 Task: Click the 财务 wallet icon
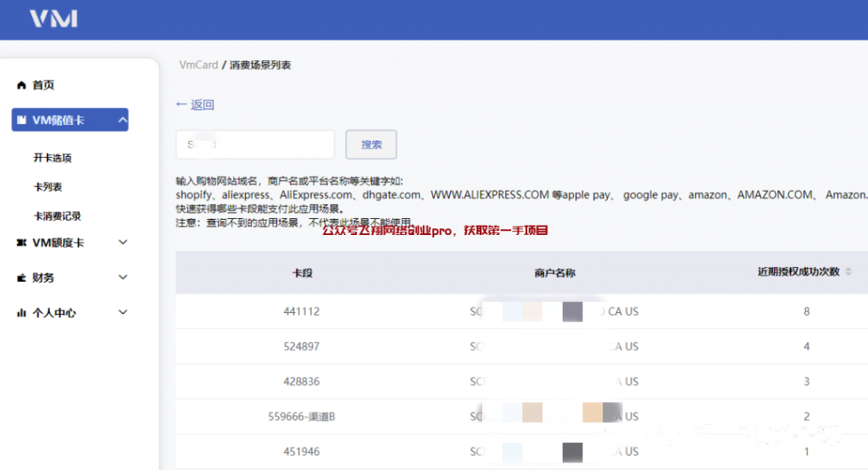click(21, 277)
